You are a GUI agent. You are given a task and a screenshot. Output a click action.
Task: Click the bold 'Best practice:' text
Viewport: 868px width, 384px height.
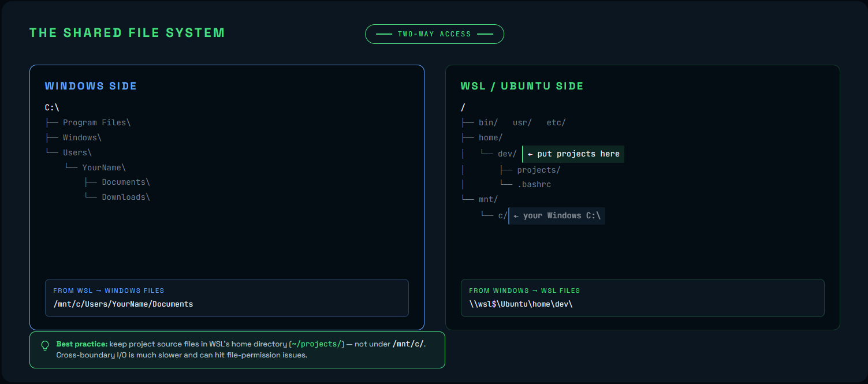82,344
